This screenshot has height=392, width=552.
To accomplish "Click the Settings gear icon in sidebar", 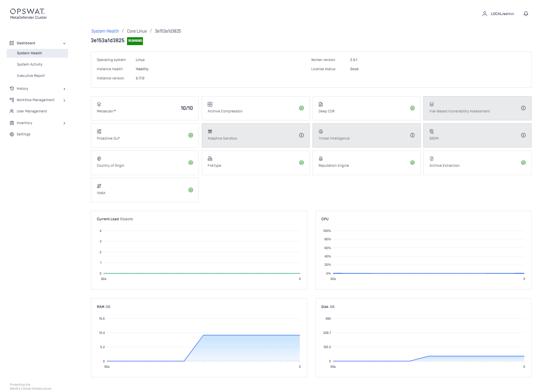I will point(12,134).
